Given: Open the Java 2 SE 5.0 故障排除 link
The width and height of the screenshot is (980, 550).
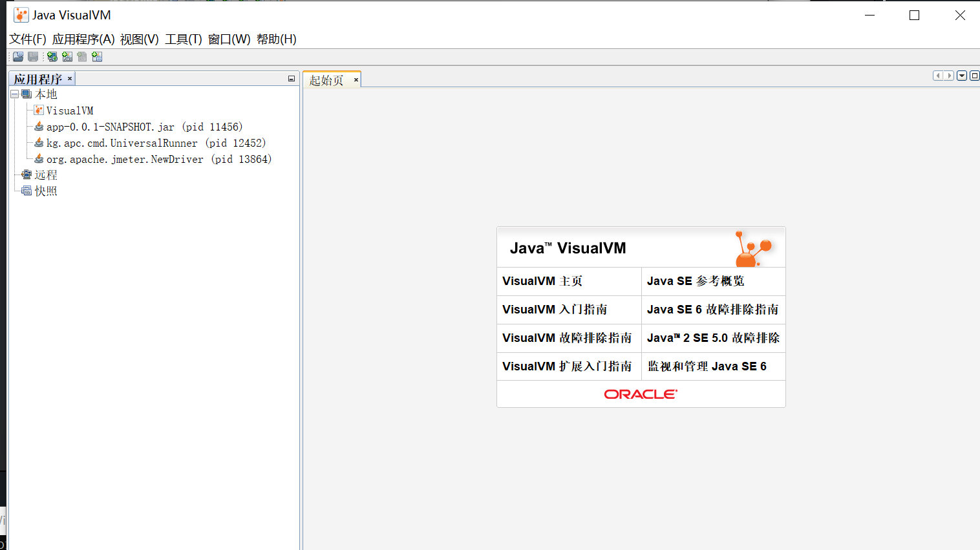Looking at the screenshot, I should [x=713, y=338].
